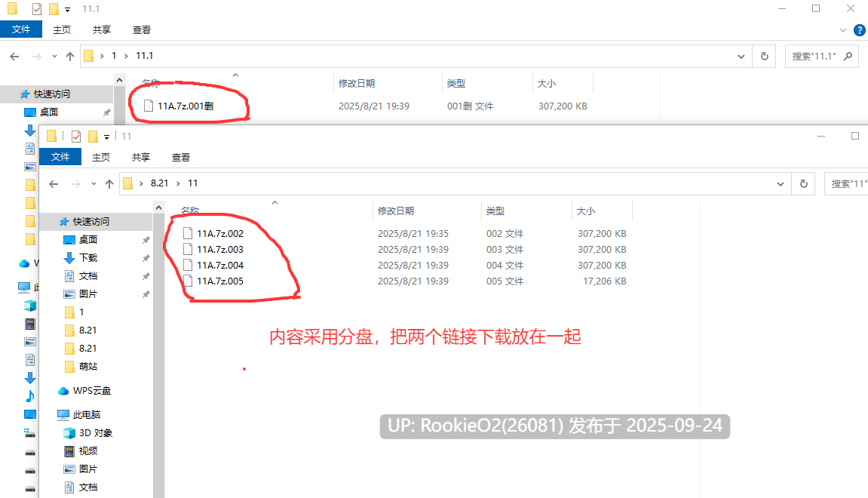The height and width of the screenshot is (498, 868).
Task: Open the quick access toolbar dropdown in the 11.1 window
Action: point(67,9)
